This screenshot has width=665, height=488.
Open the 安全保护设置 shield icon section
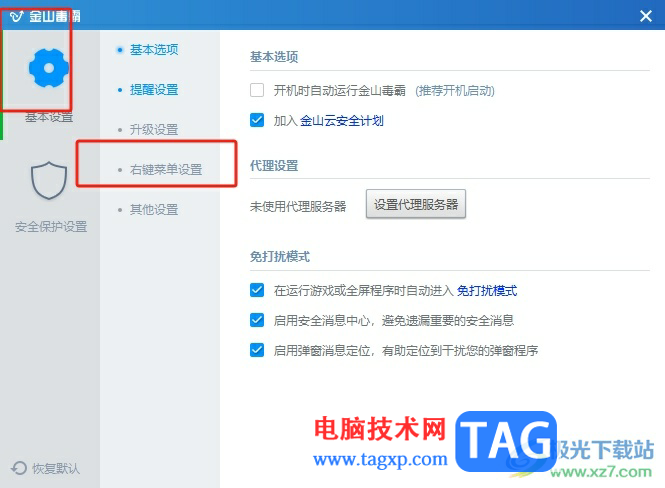coord(49,180)
